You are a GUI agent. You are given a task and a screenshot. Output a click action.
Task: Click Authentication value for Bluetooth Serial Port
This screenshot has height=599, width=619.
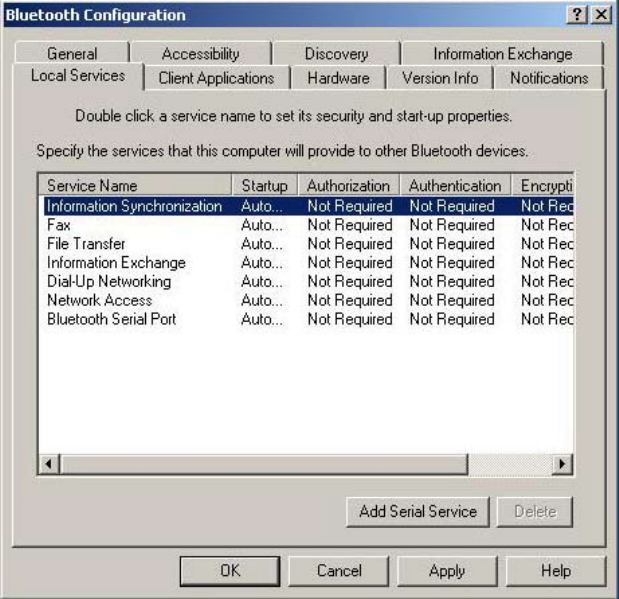click(x=452, y=319)
